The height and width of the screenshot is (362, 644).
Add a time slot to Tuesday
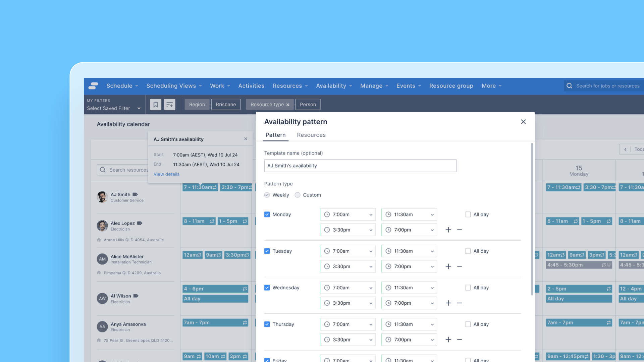click(x=448, y=266)
